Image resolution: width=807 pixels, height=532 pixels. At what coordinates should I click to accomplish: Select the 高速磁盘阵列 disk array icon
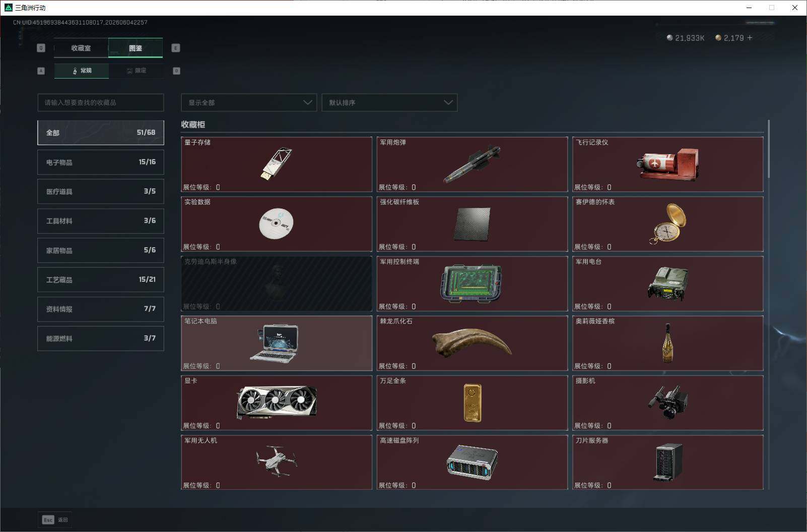tap(472, 462)
